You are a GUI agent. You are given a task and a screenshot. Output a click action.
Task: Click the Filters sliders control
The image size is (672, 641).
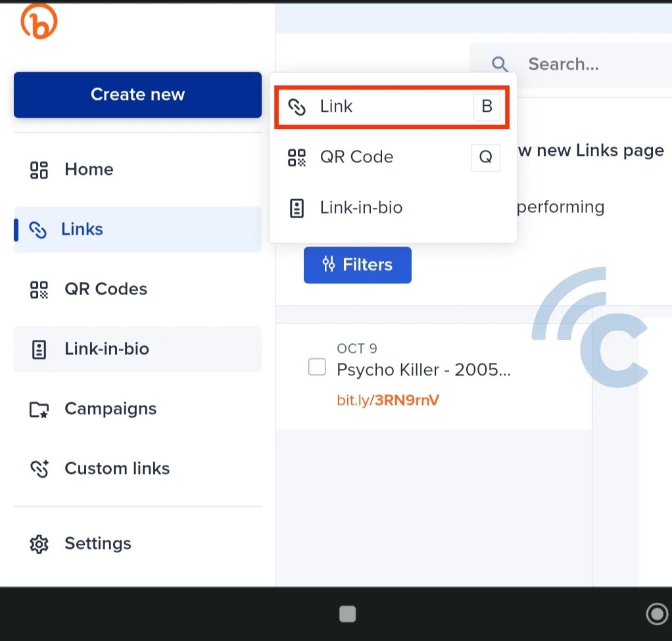click(x=357, y=265)
